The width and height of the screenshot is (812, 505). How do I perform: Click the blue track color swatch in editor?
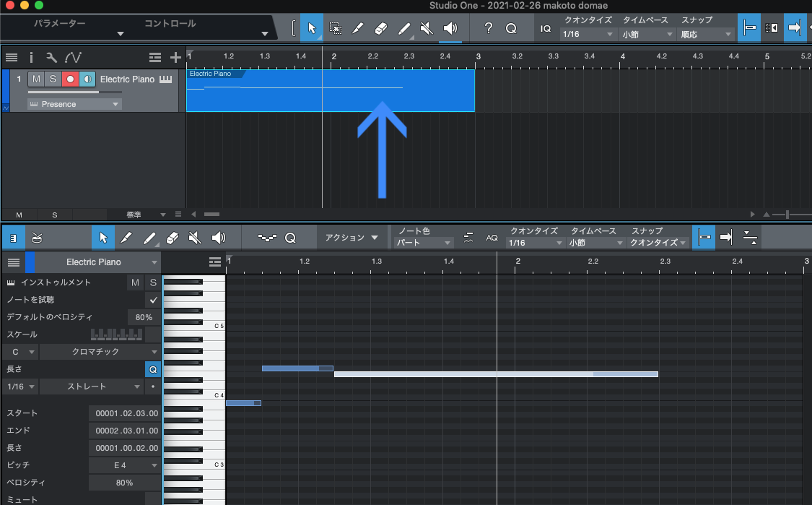(30, 262)
